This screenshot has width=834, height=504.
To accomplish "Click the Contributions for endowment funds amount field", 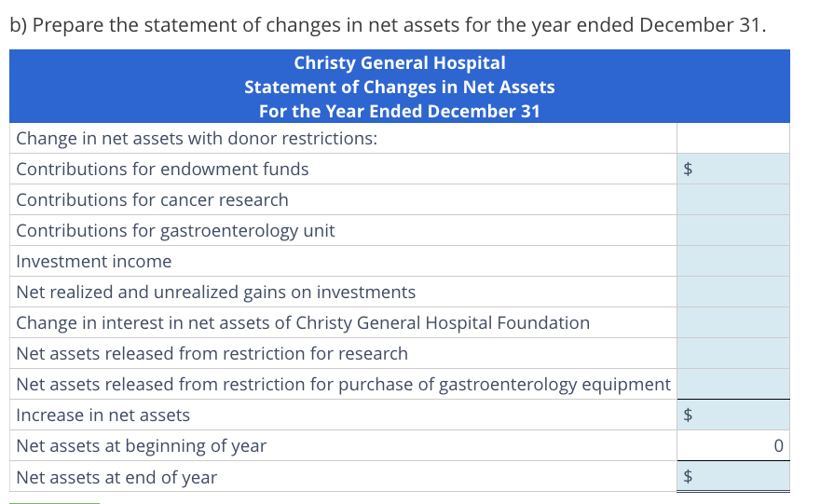I will (741, 169).
